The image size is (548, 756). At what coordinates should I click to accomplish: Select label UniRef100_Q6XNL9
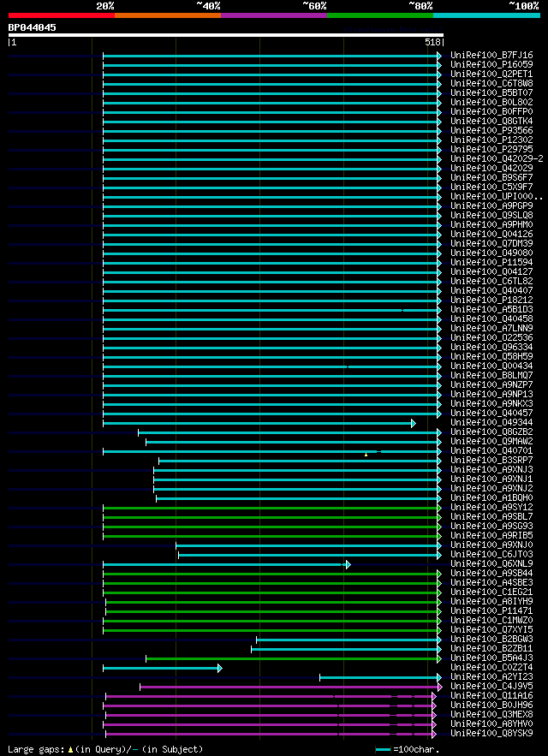click(491, 563)
